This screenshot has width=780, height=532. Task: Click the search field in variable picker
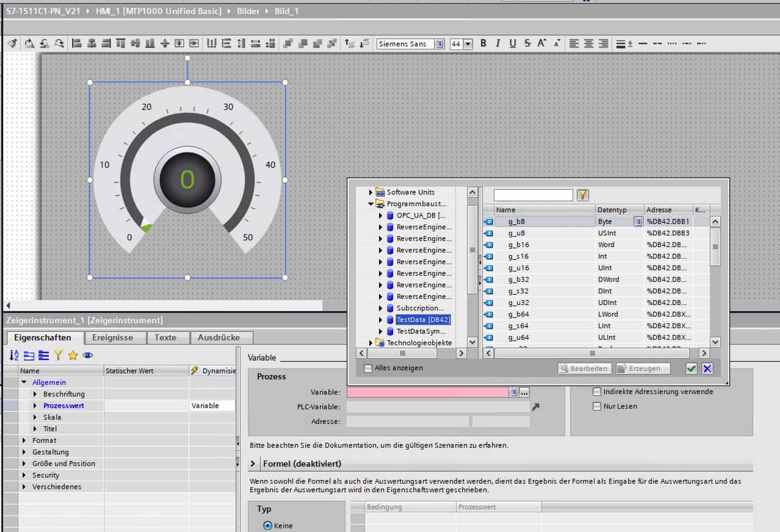click(x=533, y=195)
